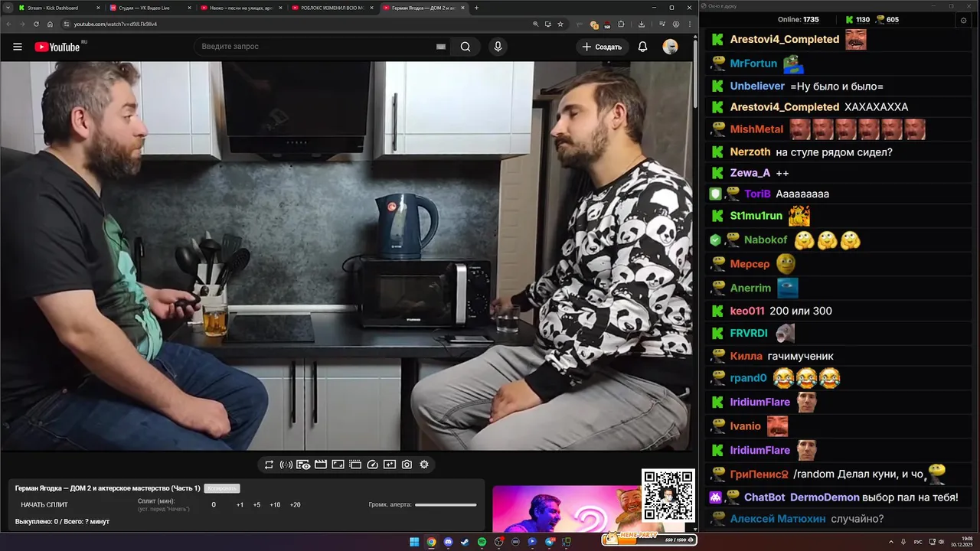Switch to Stream — Kick Dashboard tab

59,8
